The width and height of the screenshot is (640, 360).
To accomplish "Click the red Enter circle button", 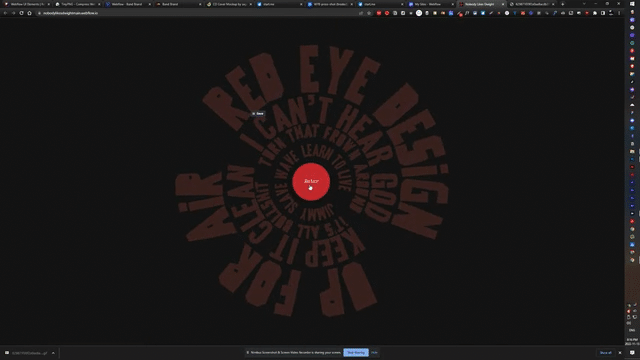I will (311, 182).
